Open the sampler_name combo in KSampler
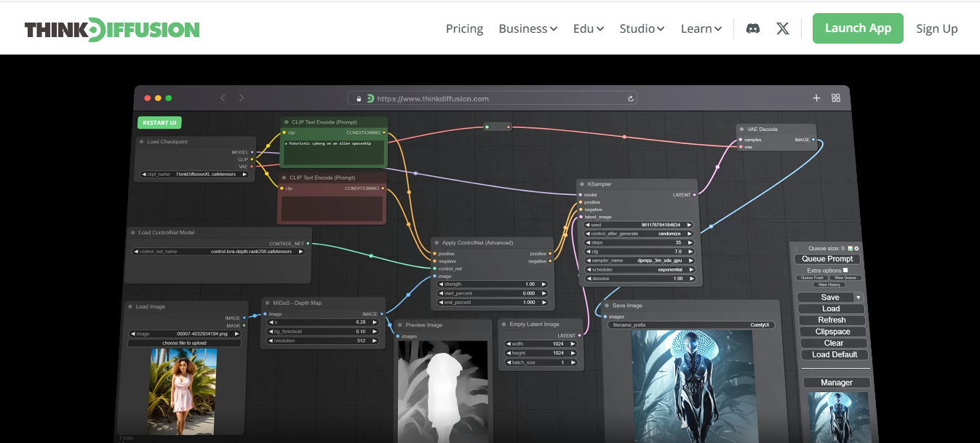 (640, 260)
